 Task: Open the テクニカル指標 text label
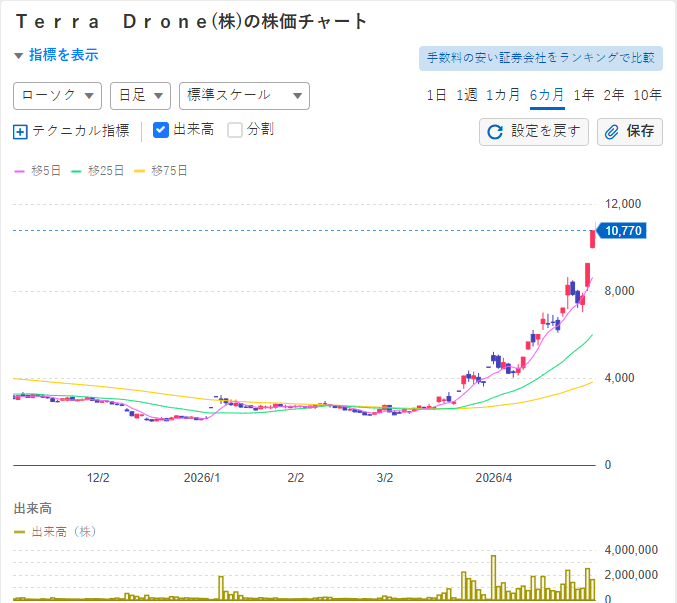tap(81, 131)
